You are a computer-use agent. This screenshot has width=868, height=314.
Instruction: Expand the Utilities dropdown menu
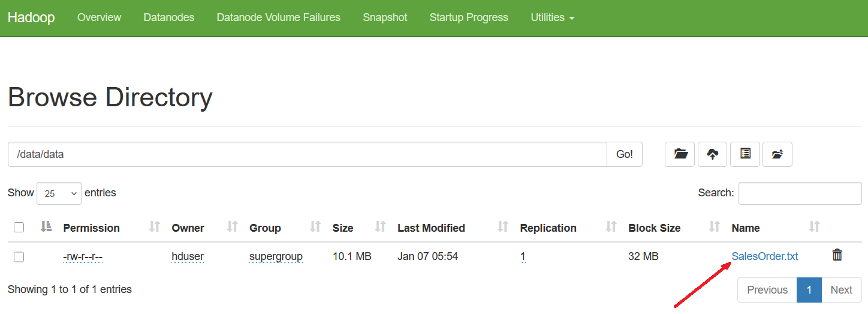pyautogui.click(x=552, y=17)
